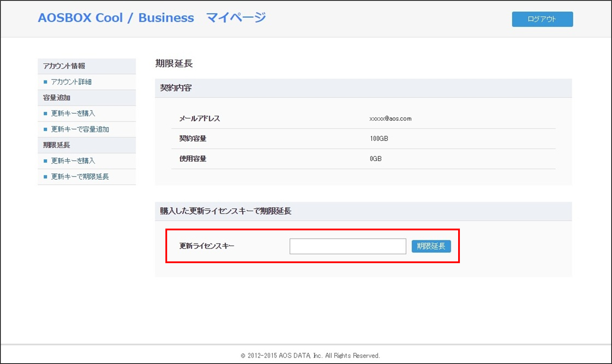This screenshot has height=364, width=612.
Task: Click the メールアドレス row label
Action: tap(200, 119)
